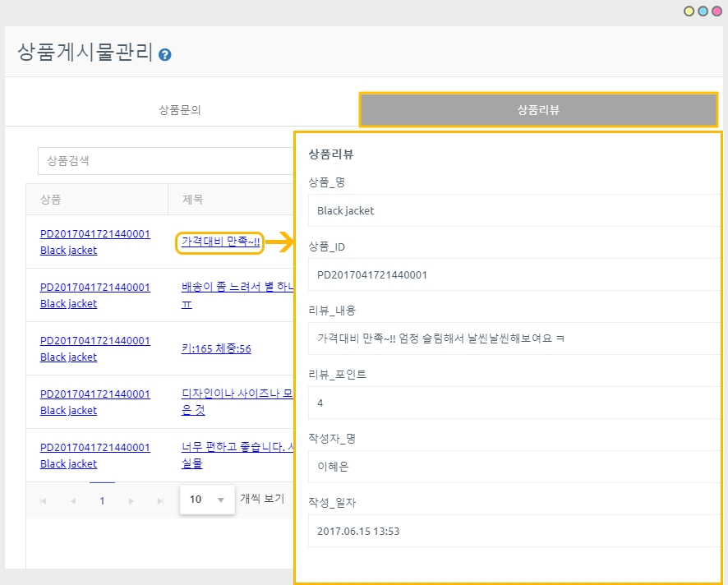Image resolution: width=728 pixels, height=585 pixels.
Task: Go to previous page using arrow icon
Action: (72, 500)
